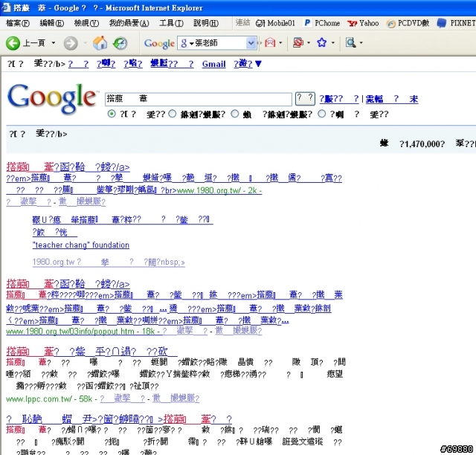476x455 pixels.
Task: Open advanced search link right of search button
Action: 339,99
